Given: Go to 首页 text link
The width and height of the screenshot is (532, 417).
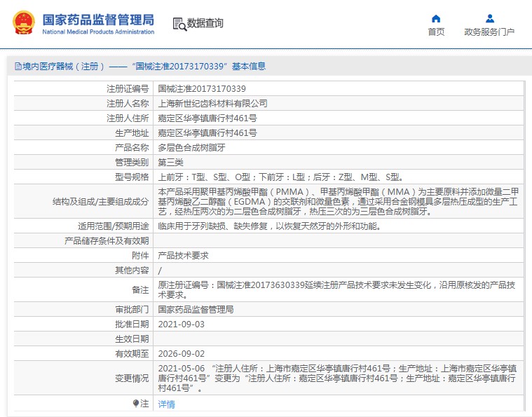Looking at the screenshot, I should [436, 32].
